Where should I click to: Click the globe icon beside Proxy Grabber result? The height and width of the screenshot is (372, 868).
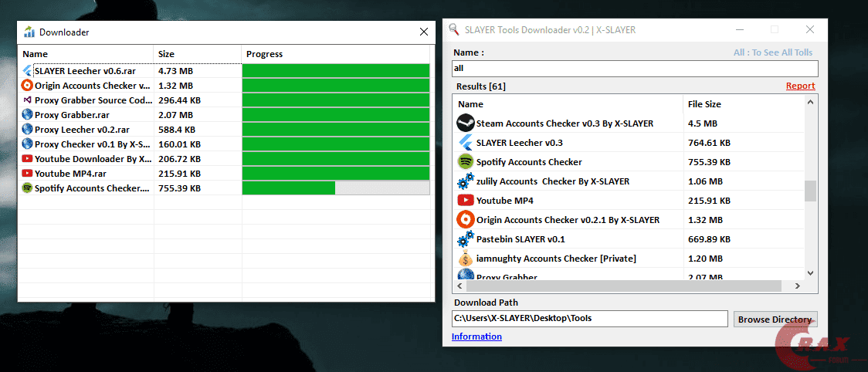point(466,275)
